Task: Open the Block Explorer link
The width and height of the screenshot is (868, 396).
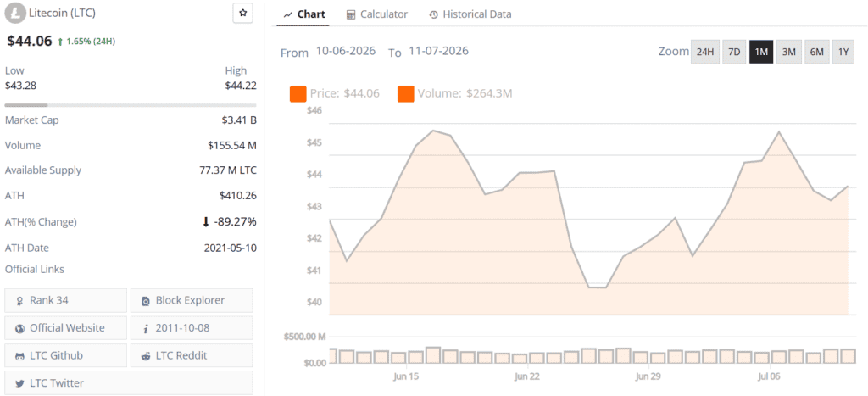Action: click(192, 301)
